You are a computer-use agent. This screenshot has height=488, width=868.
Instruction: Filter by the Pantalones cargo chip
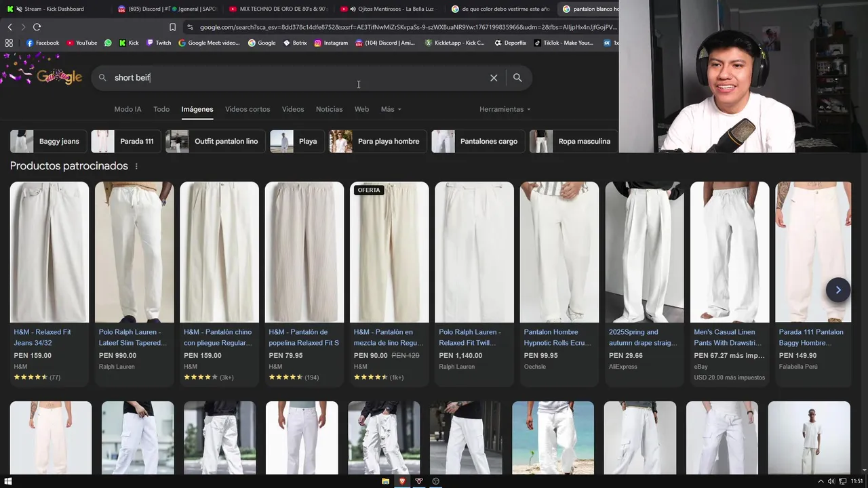(x=478, y=142)
